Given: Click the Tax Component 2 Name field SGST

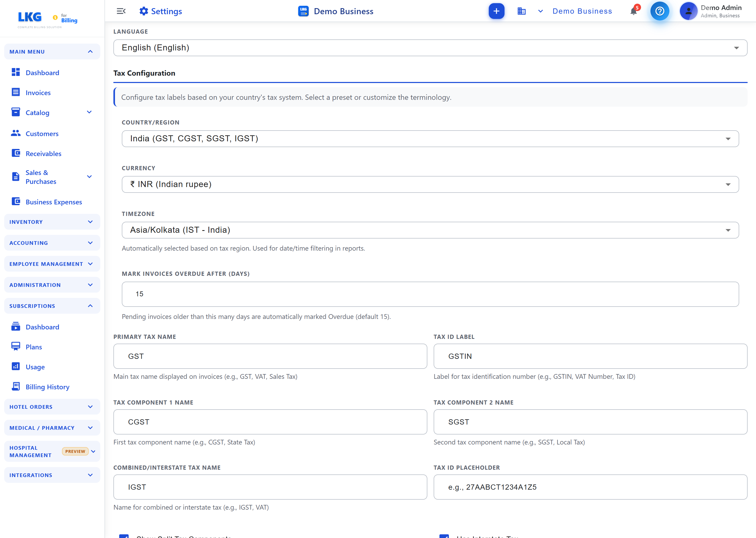Looking at the screenshot, I should (590, 422).
